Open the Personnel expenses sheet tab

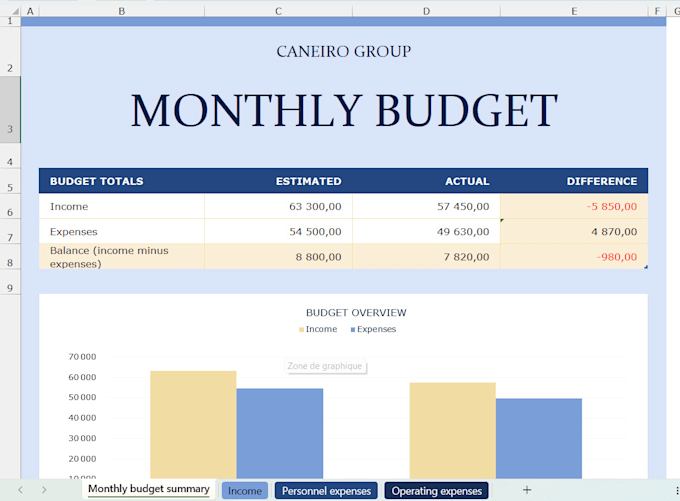(326, 491)
